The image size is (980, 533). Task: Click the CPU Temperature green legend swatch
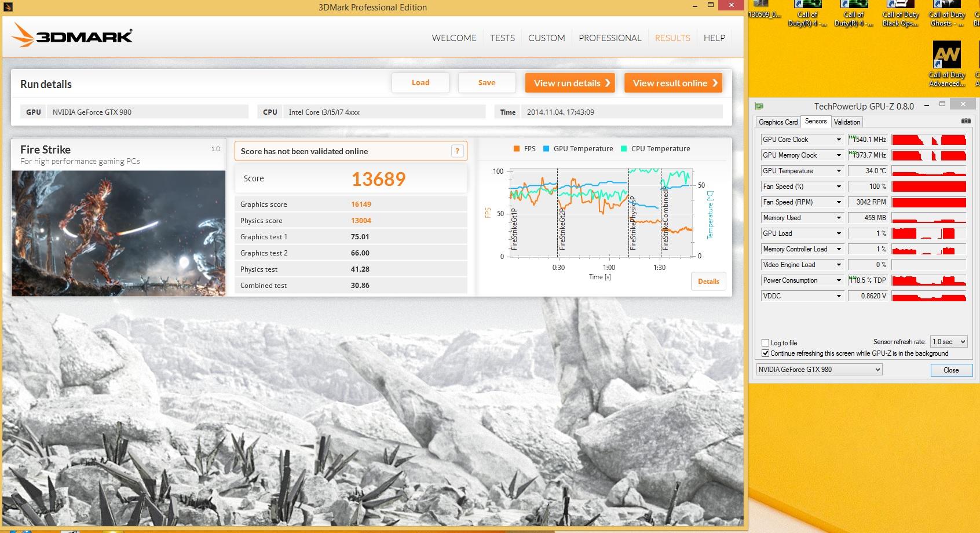coord(624,149)
